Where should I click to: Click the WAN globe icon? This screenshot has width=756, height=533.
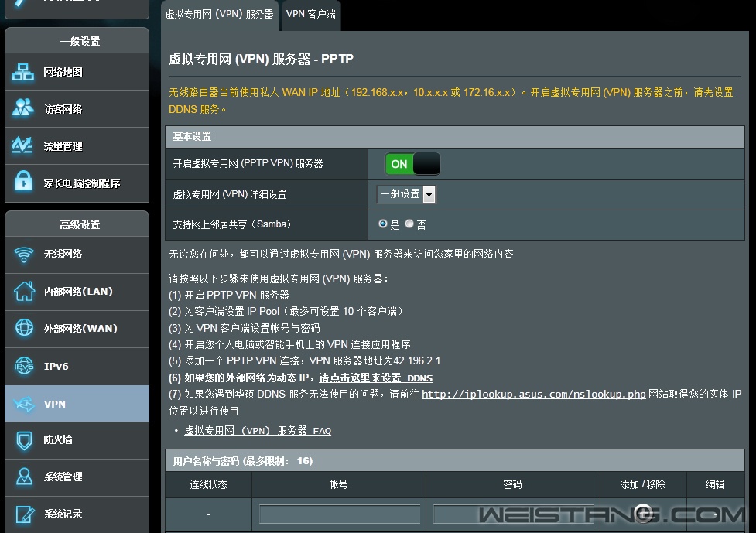coord(24,328)
